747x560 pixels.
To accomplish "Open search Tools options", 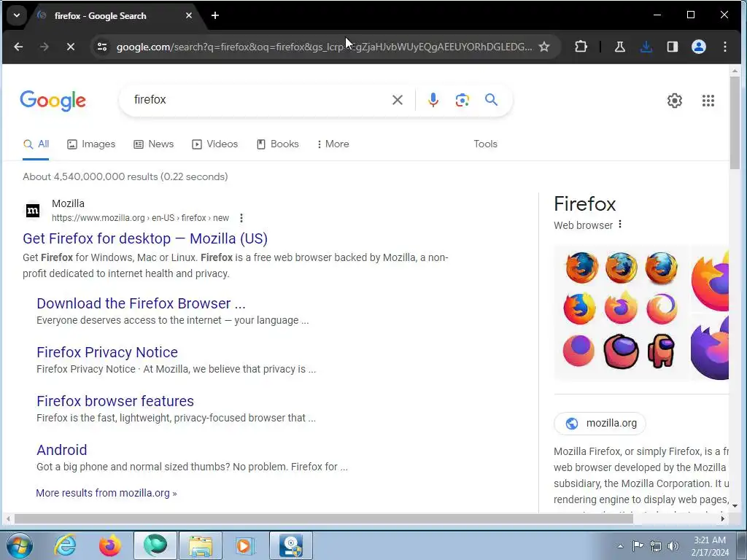I will tap(485, 144).
